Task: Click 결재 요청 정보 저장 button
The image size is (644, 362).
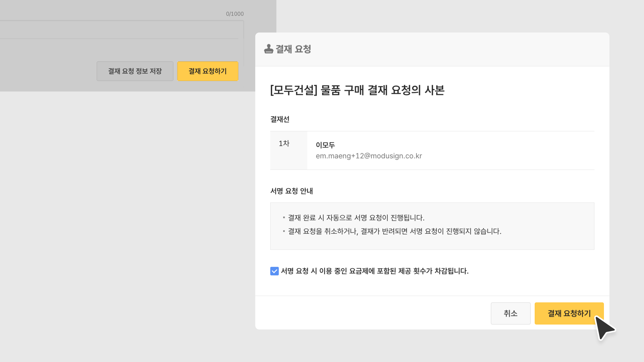Action: pos(135,71)
